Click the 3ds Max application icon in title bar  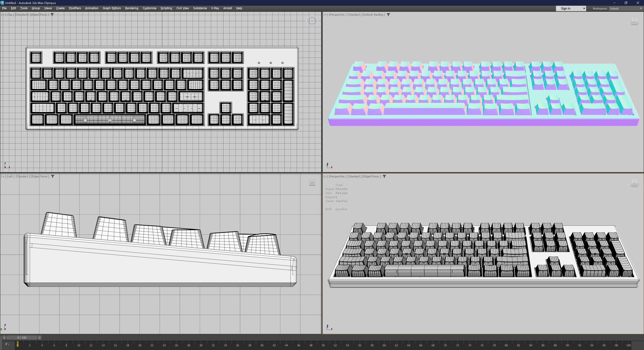pyautogui.click(x=2, y=3)
